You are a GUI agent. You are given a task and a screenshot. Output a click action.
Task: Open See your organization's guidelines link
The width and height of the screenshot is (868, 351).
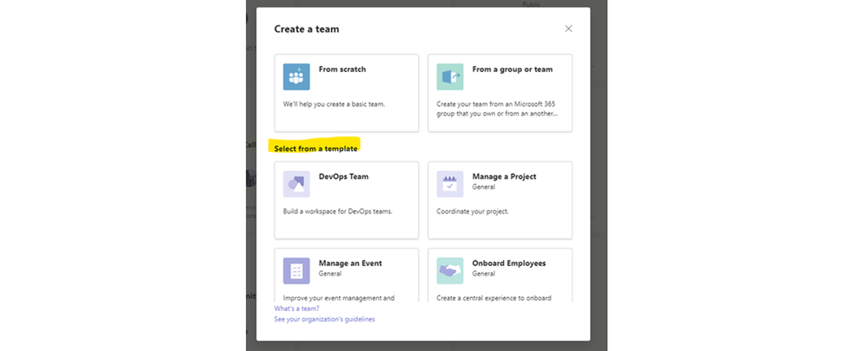tap(324, 319)
